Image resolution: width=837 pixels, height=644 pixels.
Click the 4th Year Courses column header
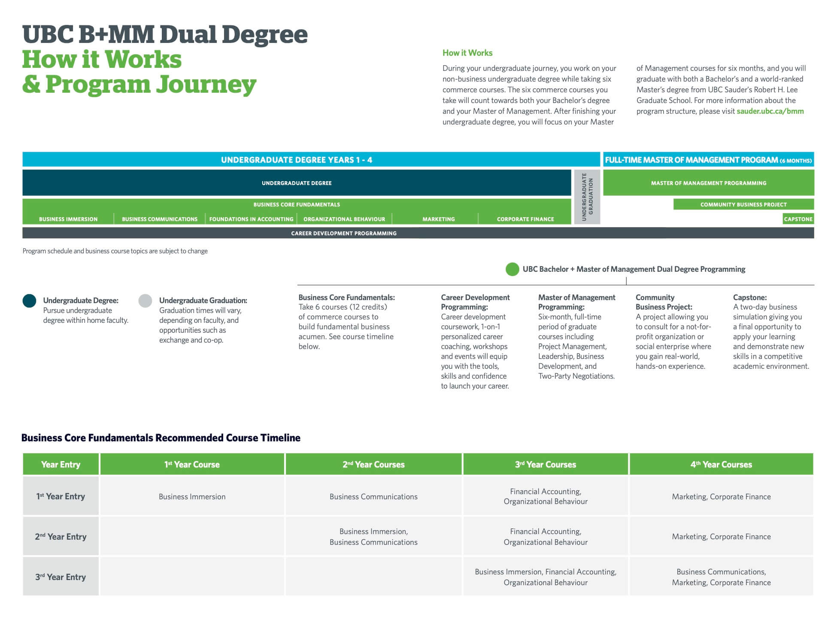click(x=721, y=464)
